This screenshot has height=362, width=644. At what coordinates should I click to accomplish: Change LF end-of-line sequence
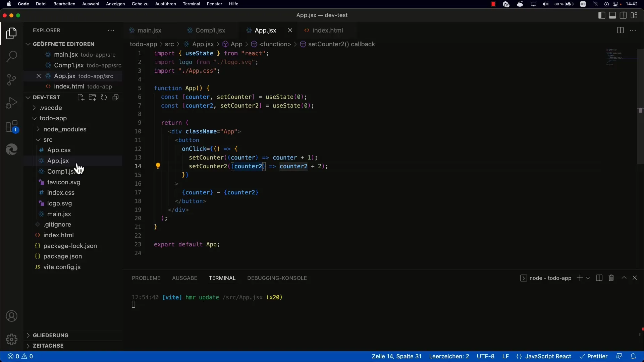pos(505,356)
